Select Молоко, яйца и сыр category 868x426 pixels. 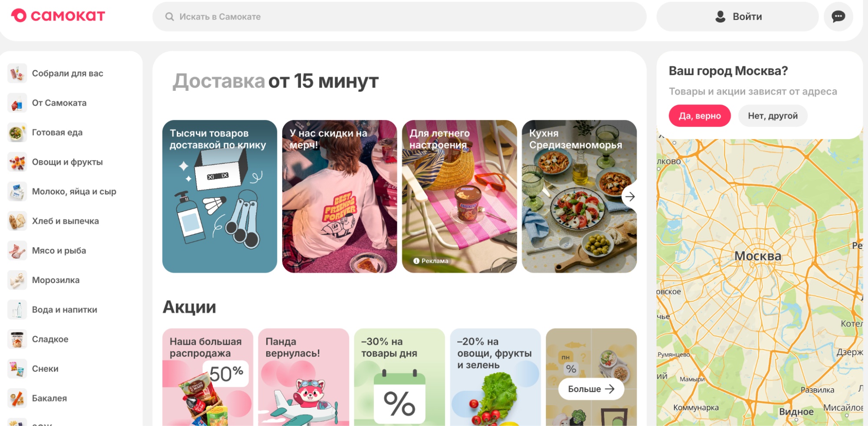pos(74,192)
